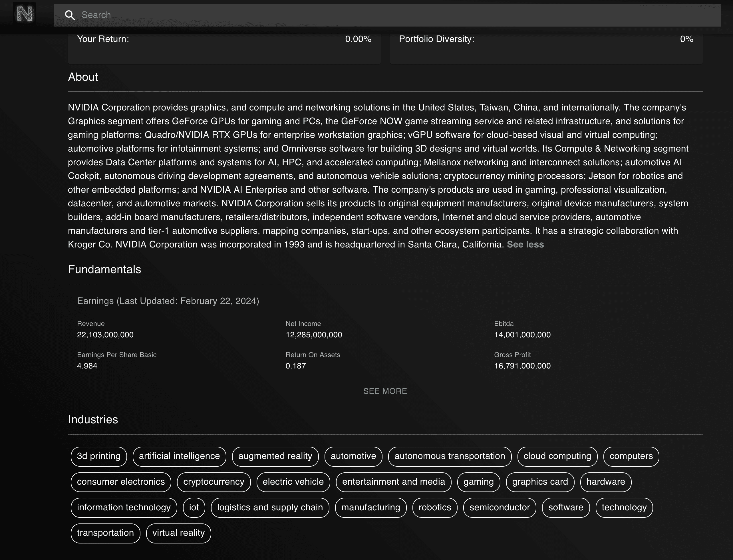Click the cryptocurrency industry tag
The height and width of the screenshot is (560, 733).
pyautogui.click(x=214, y=482)
